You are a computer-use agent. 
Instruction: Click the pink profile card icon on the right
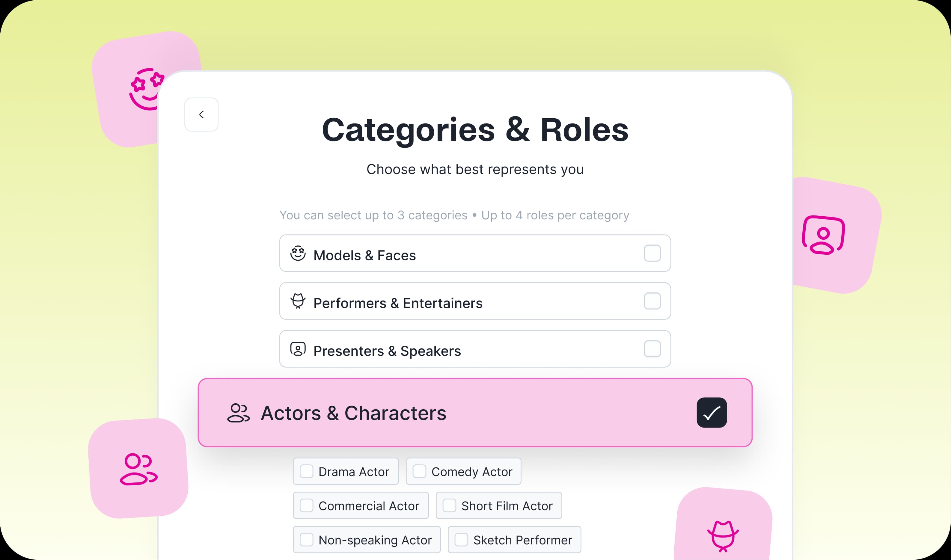pyautogui.click(x=823, y=234)
